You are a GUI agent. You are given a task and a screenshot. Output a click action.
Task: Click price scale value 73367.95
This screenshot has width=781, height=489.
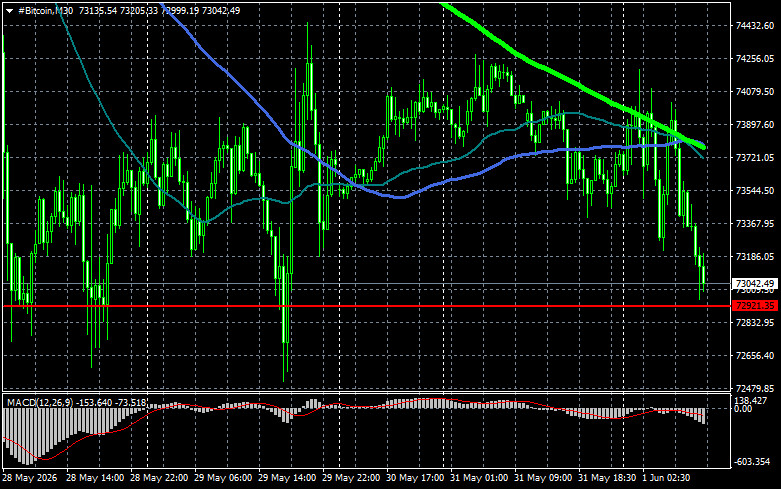tap(755, 224)
